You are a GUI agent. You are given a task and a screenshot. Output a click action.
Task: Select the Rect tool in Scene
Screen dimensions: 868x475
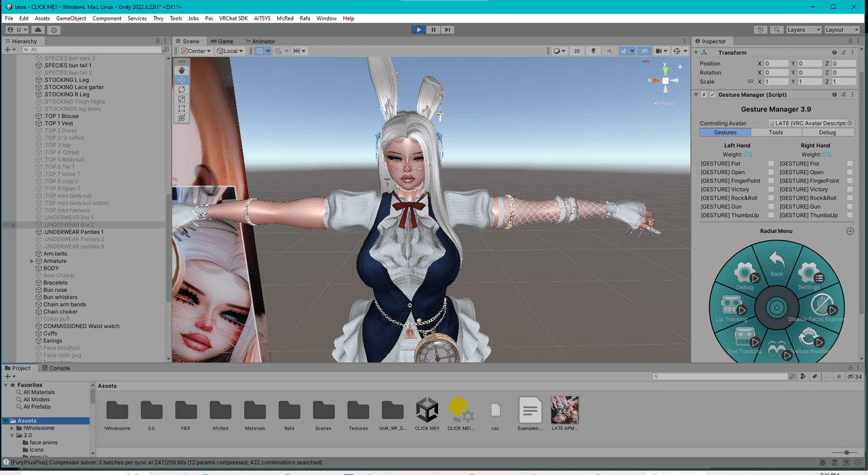(182, 108)
